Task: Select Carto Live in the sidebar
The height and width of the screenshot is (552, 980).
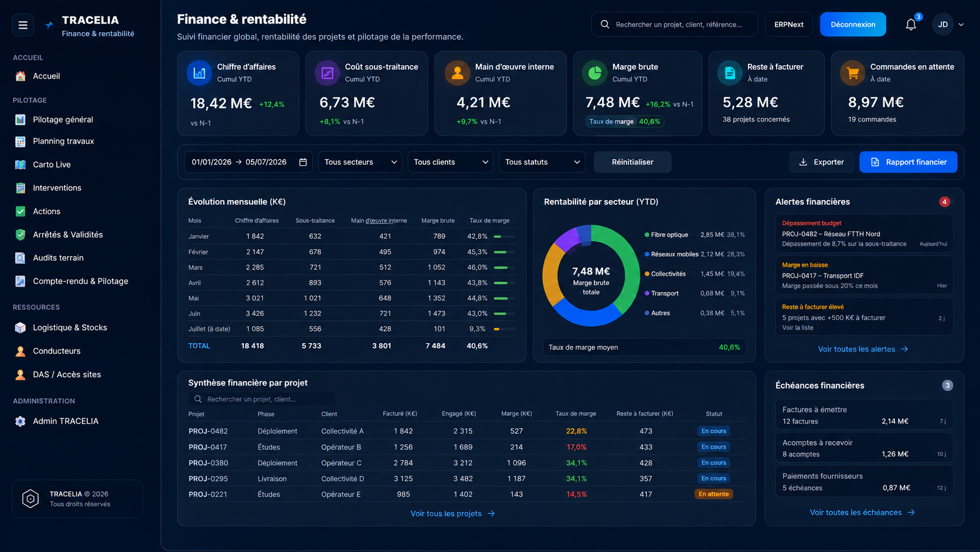Action: point(52,165)
